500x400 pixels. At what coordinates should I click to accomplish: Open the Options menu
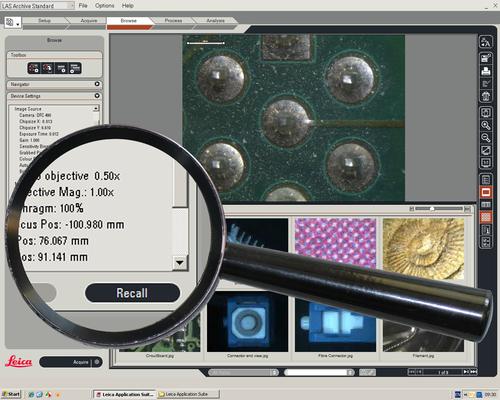coord(104,6)
